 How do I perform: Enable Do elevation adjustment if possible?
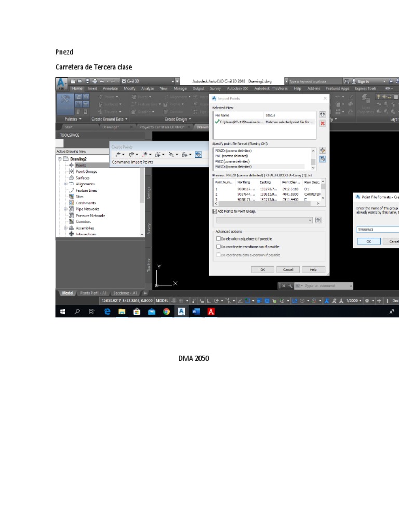tap(219, 239)
